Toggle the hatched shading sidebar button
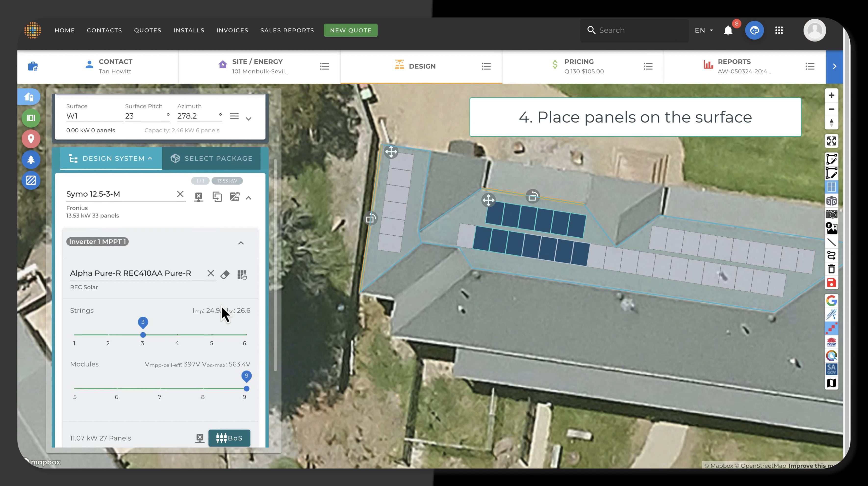Viewport: 868px width, 486px height. (x=31, y=180)
